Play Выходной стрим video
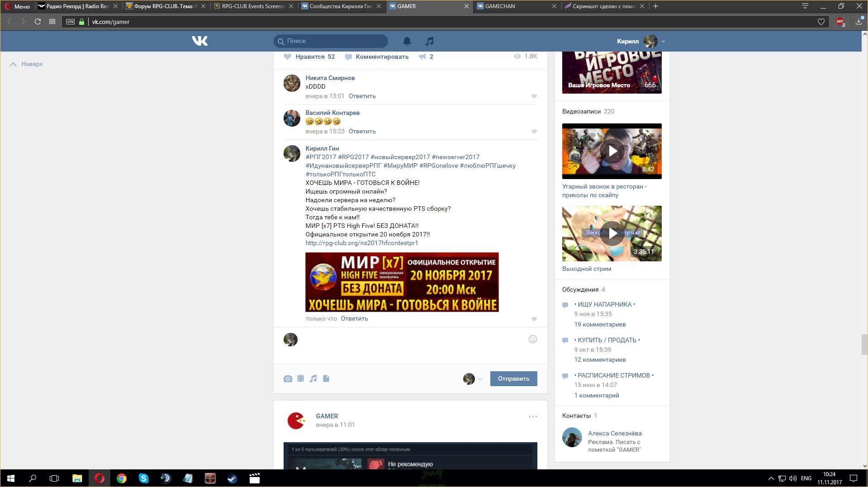This screenshot has height=487, width=868. point(612,233)
